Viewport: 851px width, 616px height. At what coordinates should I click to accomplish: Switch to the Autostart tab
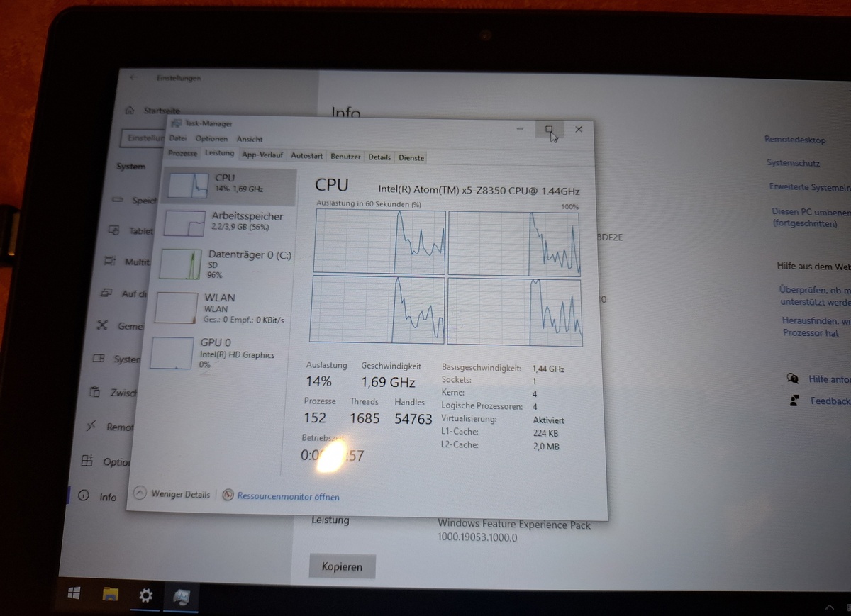306,156
